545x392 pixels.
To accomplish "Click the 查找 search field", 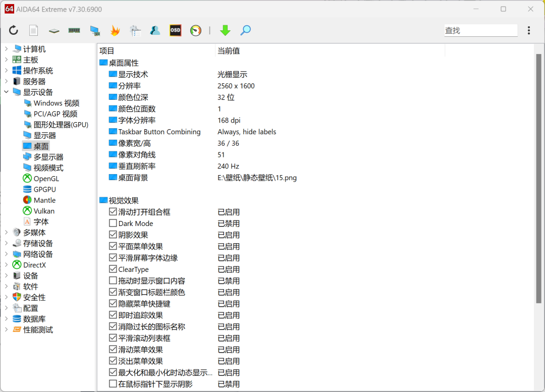I will coord(481,31).
